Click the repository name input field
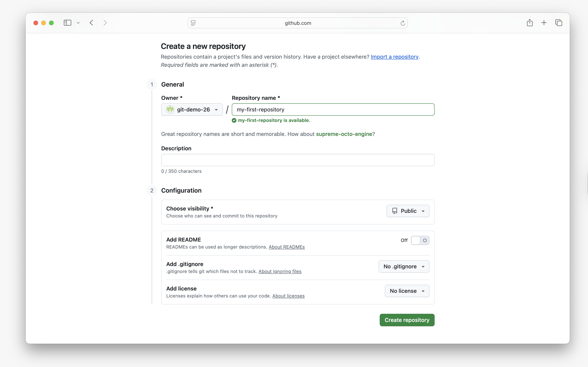 [x=333, y=110]
